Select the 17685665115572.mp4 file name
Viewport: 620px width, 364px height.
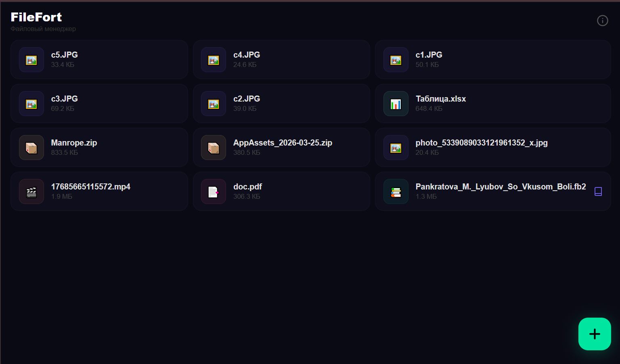tap(90, 187)
